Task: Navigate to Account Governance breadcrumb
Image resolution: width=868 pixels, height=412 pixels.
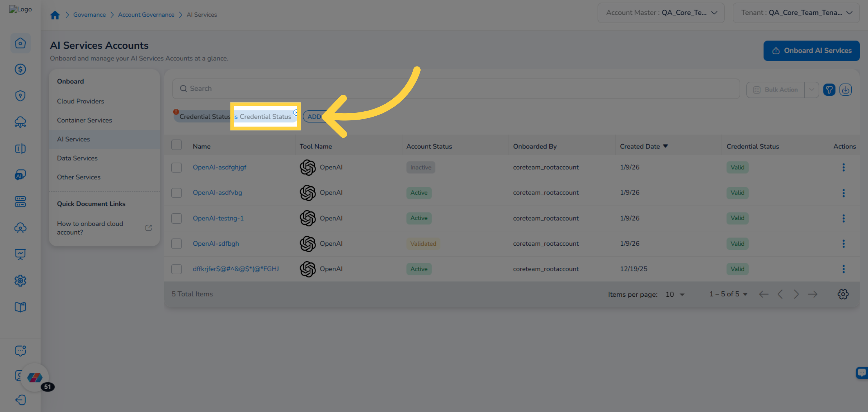Action: tap(146, 14)
